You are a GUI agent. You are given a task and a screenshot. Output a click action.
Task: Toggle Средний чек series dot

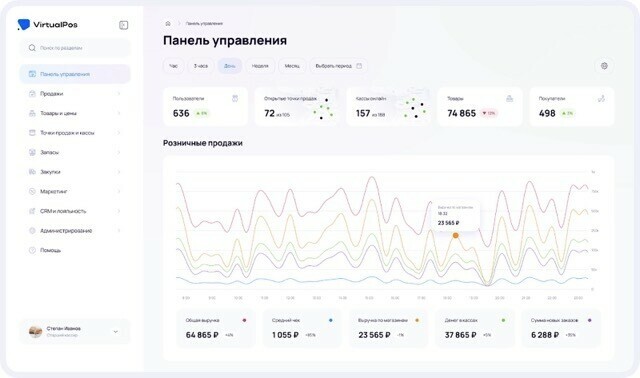coord(331,320)
